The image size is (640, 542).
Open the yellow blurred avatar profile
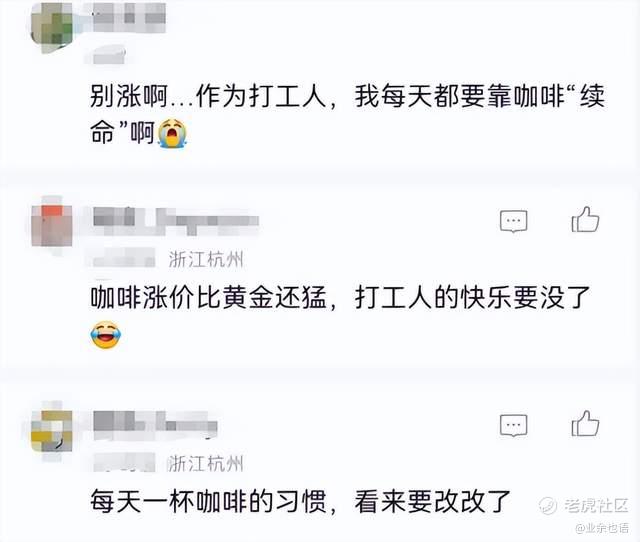point(52,431)
